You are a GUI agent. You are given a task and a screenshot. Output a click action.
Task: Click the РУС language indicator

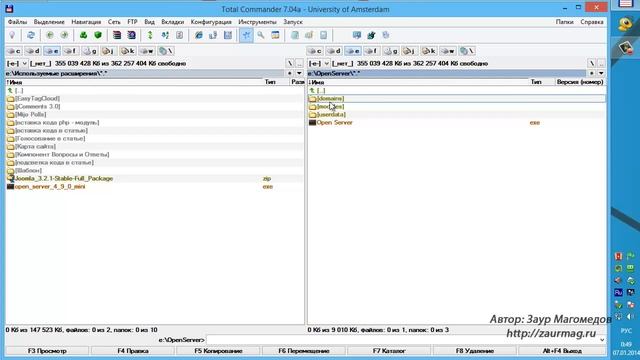(x=626, y=330)
